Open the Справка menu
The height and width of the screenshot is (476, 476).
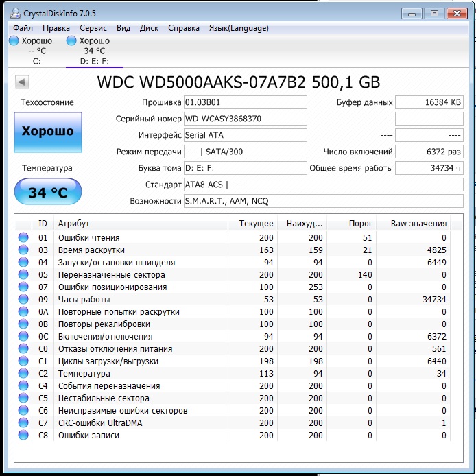184,28
